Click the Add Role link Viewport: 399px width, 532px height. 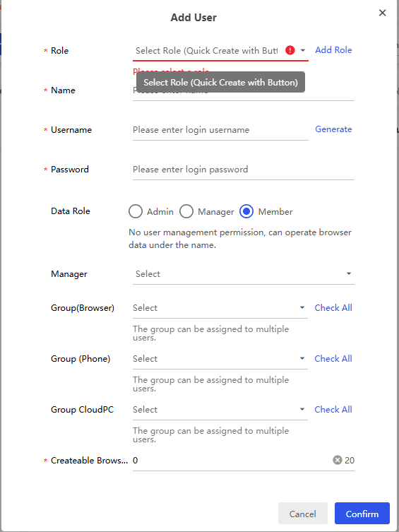click(x=333, y=50)
